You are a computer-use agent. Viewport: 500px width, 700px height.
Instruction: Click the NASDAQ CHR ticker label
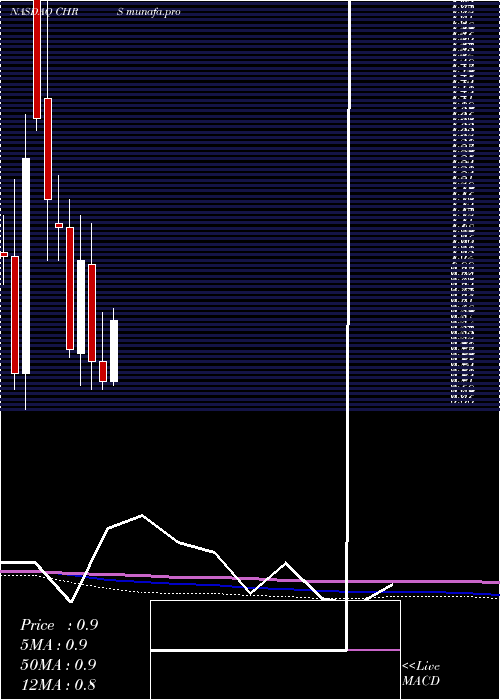click(x=44, y=12)
